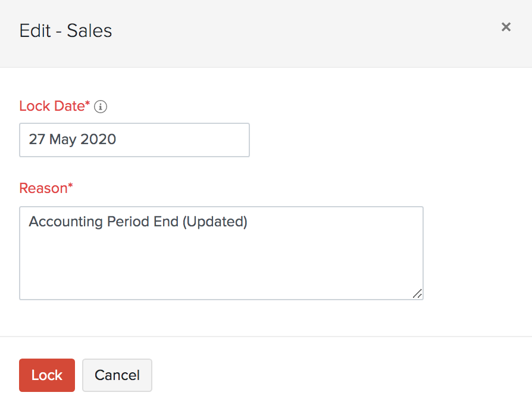Viewport: 532px width, 411px height.
Task: Click the red asterisk after Reason
Action: pyautogui.click(x=70, y=186)
